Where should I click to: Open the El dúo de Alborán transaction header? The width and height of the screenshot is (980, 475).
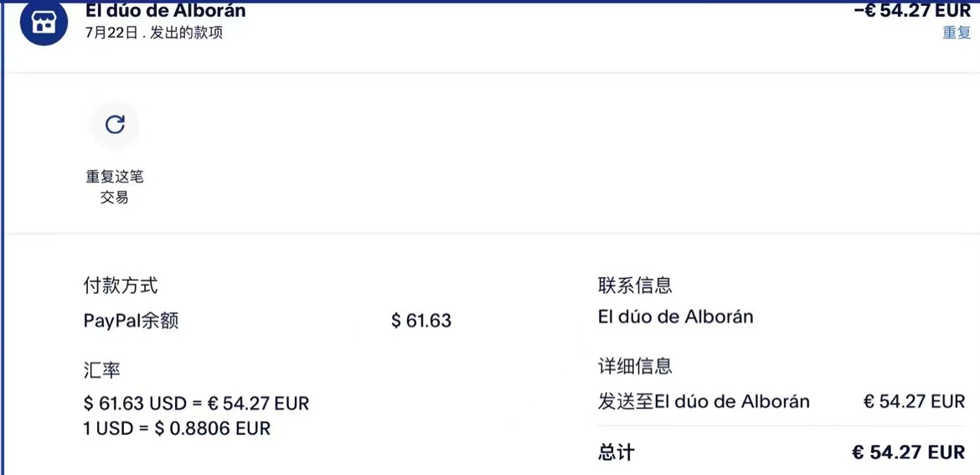166,11
